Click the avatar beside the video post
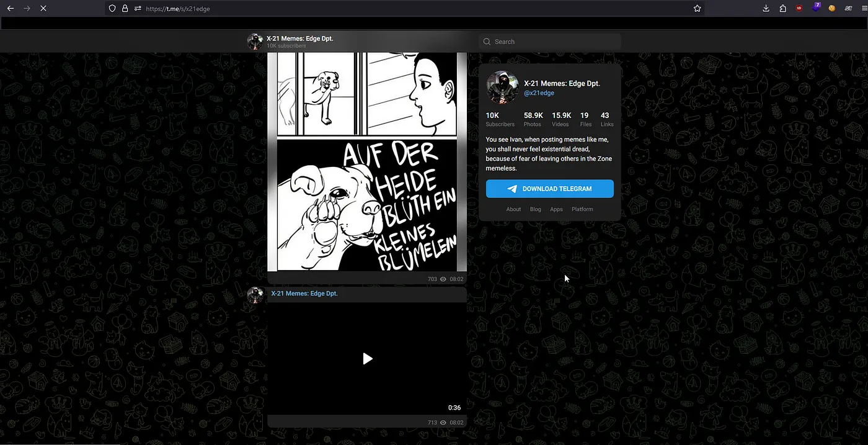Screen dimensions: 868x445 point(255,295)
